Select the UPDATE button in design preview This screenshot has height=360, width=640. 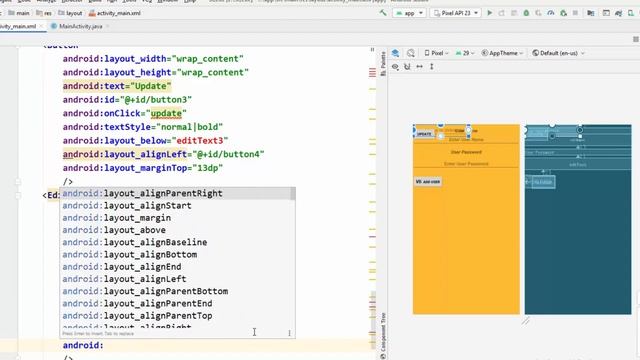point(424,134)
